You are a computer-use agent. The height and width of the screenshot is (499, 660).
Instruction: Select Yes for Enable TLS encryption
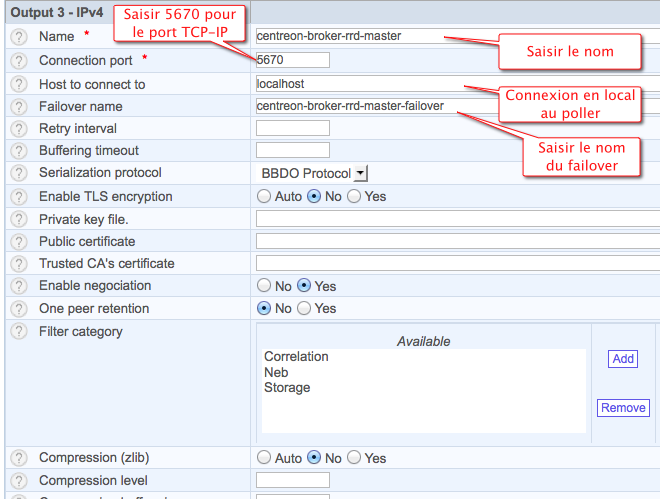click(x=354, y=197)
